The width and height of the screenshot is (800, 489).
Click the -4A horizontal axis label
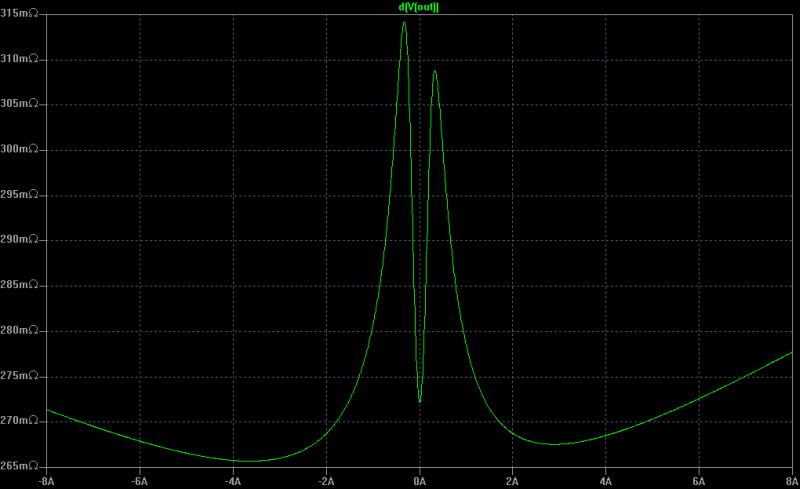pos(233,482)
